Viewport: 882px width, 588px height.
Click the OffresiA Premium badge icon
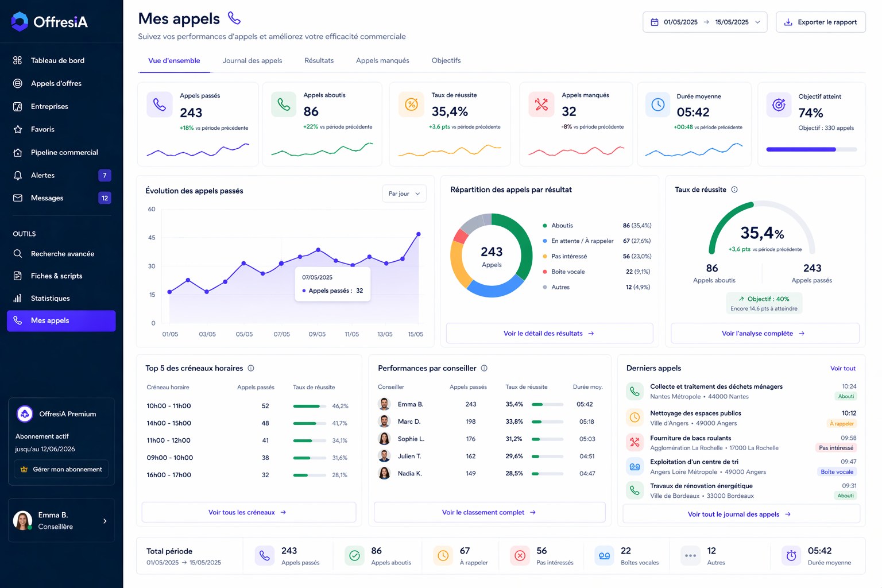pos(25,413)
